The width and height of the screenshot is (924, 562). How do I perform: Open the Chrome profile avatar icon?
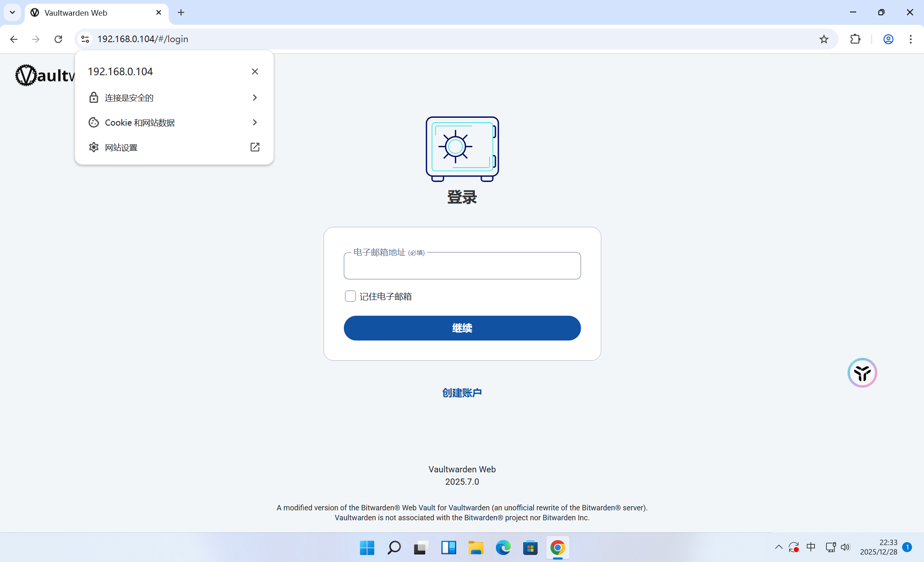[x=888, y=39]
